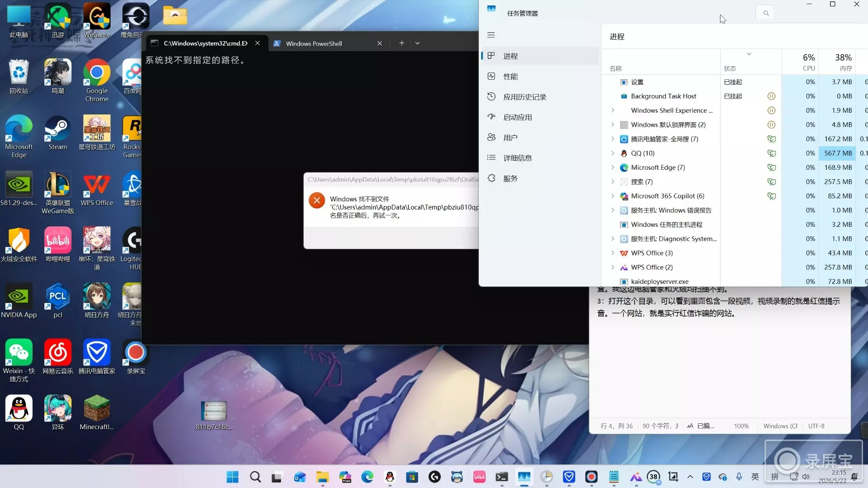Image resolution: width=868 pixels, height=488 pixels.
Task: Close the cmd.exe terminal tab
Action: coord(258,43)
